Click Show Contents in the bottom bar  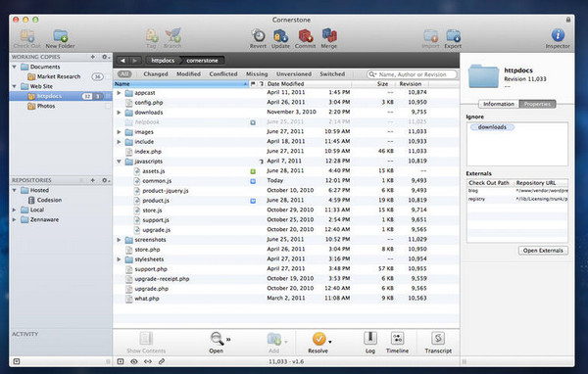point(146,339)
